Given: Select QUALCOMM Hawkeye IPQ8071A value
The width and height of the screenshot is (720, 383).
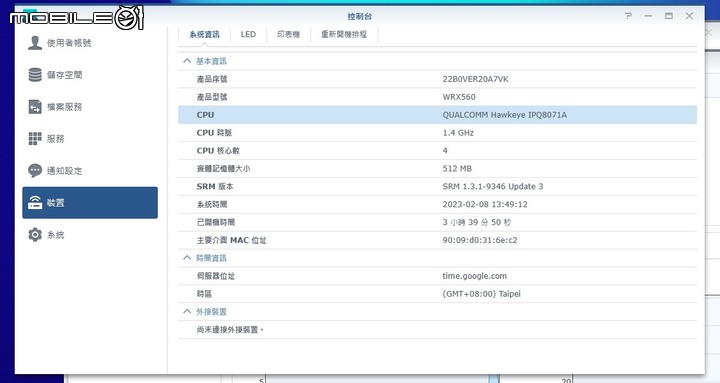Looking at the screenshot, I should [504, 115].
